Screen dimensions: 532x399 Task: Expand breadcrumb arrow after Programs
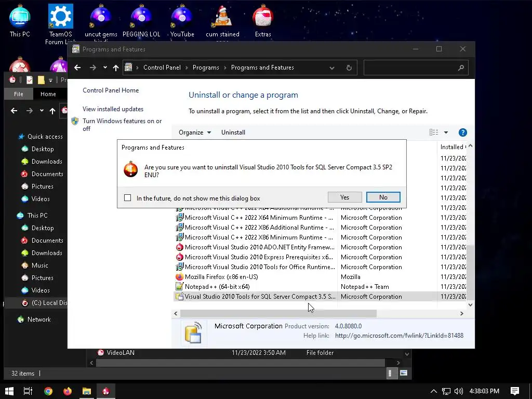[x=225, y=68]
